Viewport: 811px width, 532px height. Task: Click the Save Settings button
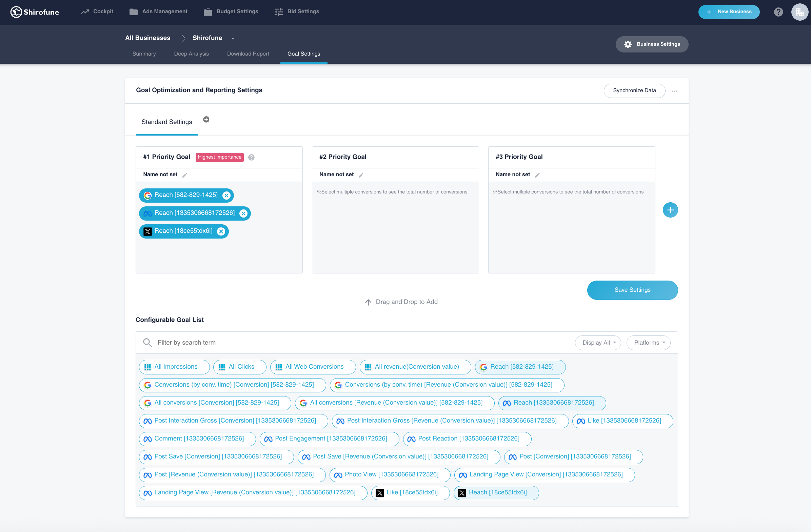(632, 290)
